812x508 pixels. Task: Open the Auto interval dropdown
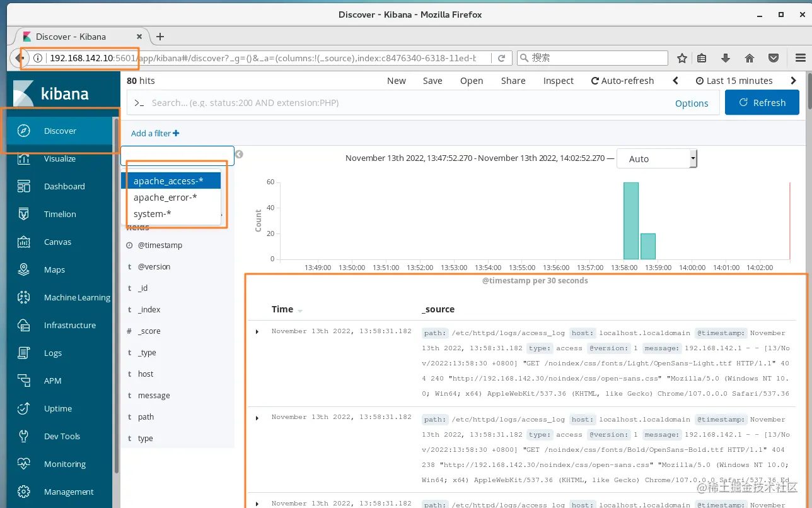[657, 159]
